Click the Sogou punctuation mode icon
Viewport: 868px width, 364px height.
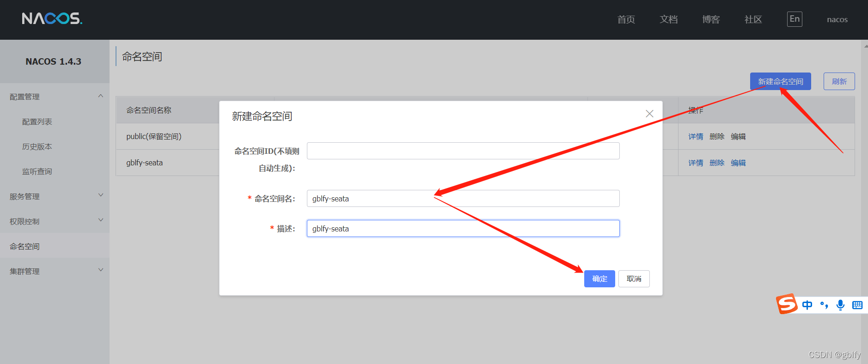(824, 305)
